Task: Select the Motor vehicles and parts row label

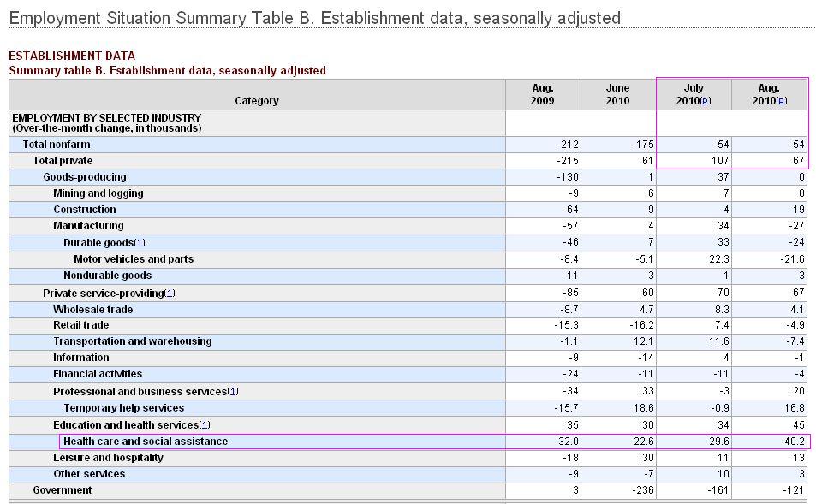Action: [134, 259]
